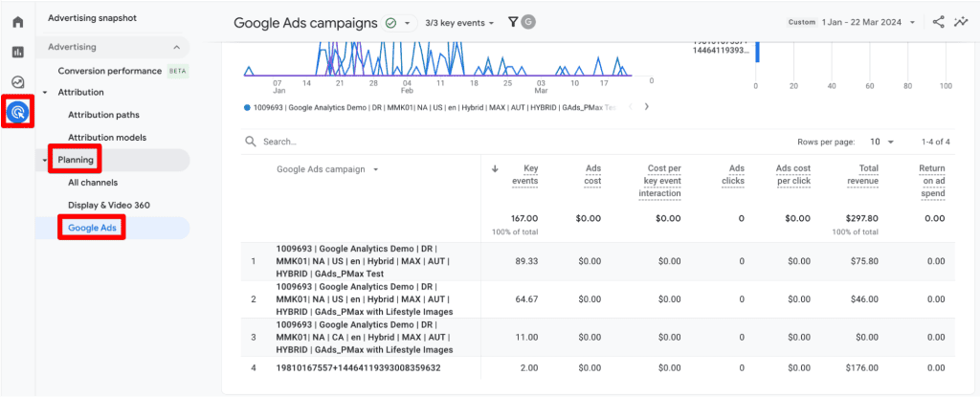980x397 pixels.
Task: Open All channels report
Action: click(93, 183)
